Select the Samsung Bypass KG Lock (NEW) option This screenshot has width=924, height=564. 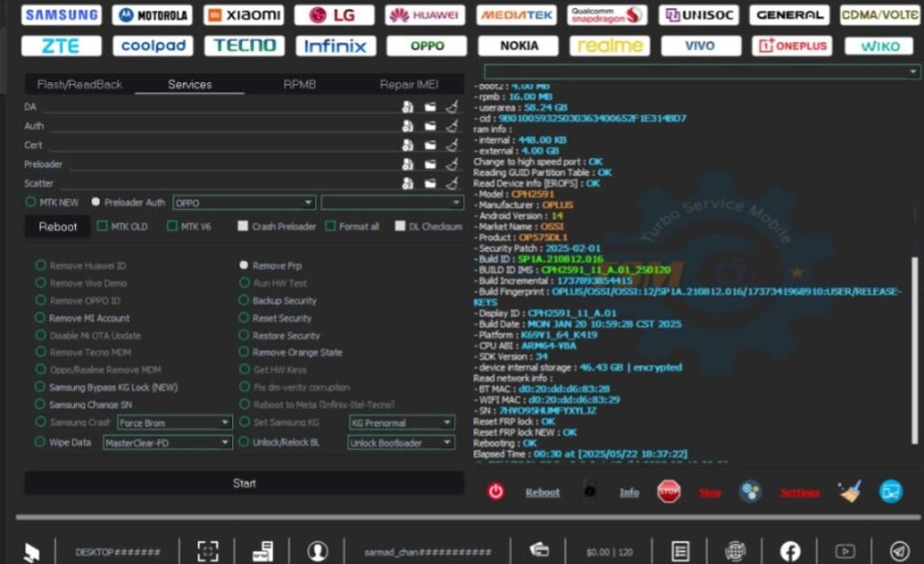coord(40,387)
